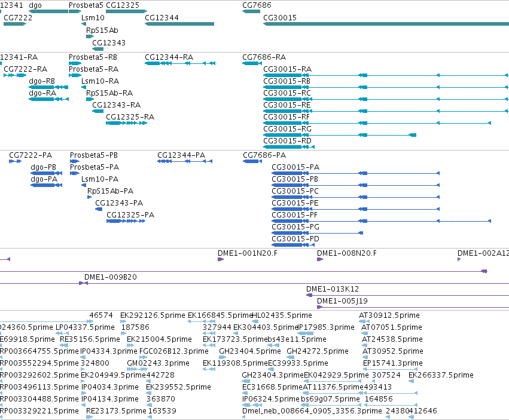Click transcript CG12344-RA label

coord(169,57)
